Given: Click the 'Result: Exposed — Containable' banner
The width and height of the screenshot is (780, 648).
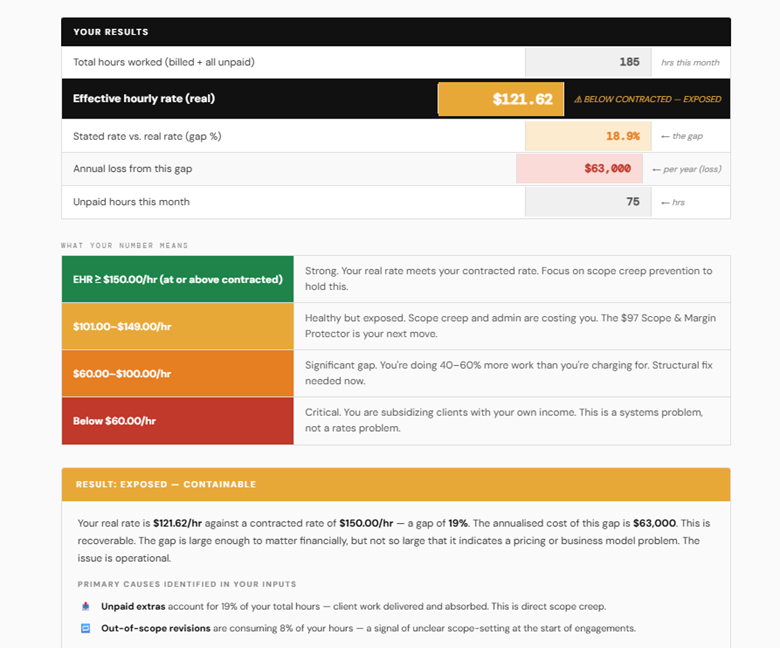Looking at the screenshot, I should 395,484.
